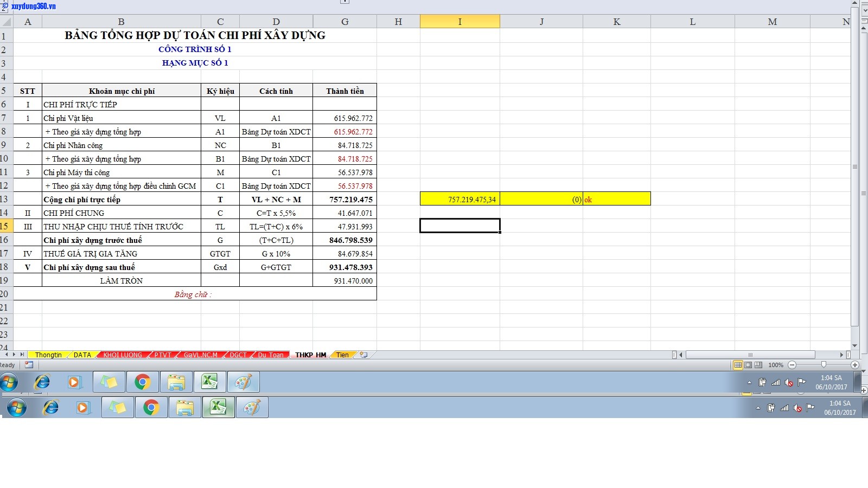Select the yellow cell containing 757.219.475,34

[x=459, y=199]
